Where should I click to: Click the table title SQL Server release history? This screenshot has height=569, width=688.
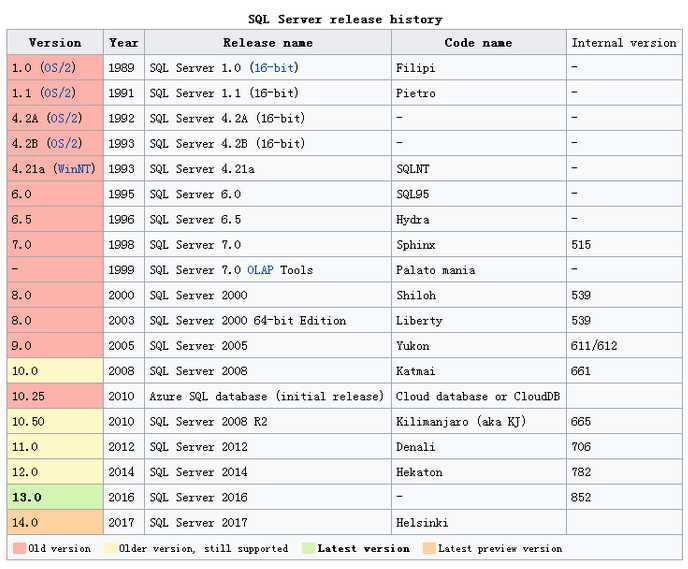345,19
